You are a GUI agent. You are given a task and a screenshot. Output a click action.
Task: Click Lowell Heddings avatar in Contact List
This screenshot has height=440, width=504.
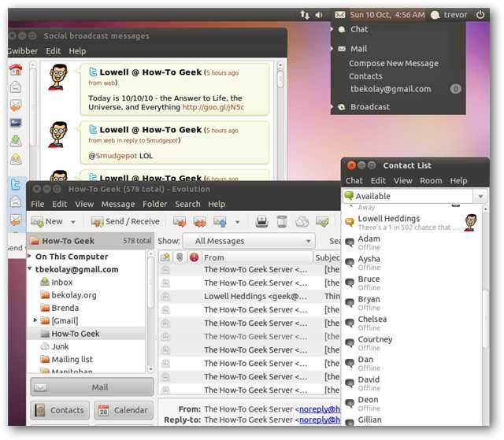[x=471, y=222]
